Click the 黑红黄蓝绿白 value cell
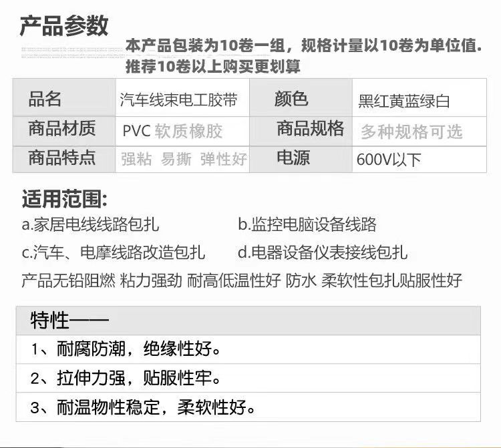501x448 pixels. coord(420,97)
